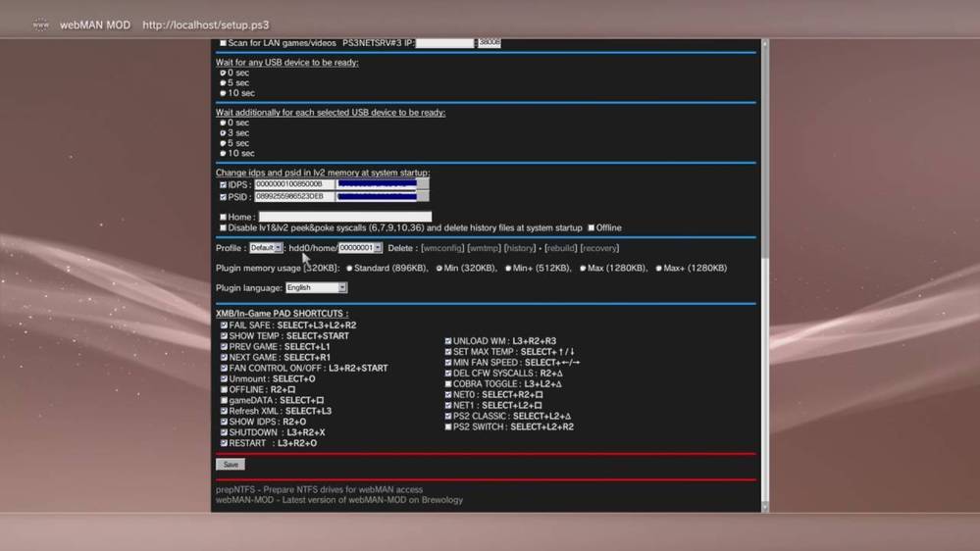980x551 pixels.
Task: Open the Profile dropdown
Action: (266, 248)
